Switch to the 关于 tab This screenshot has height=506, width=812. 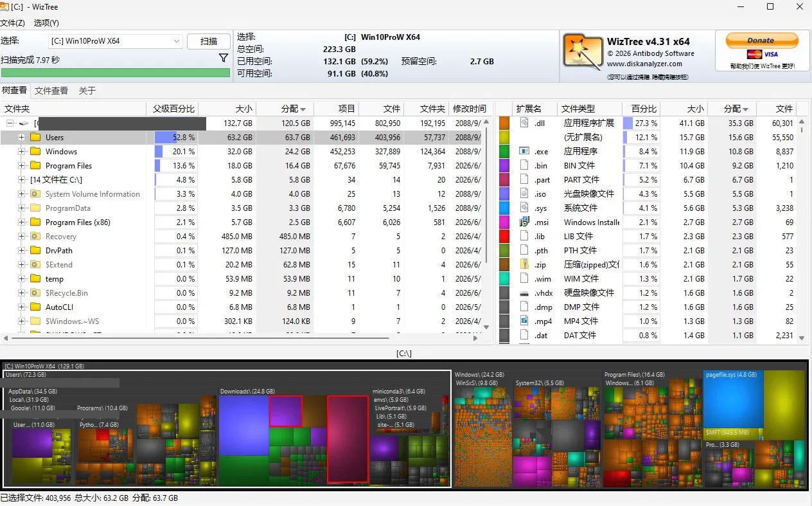87,91
